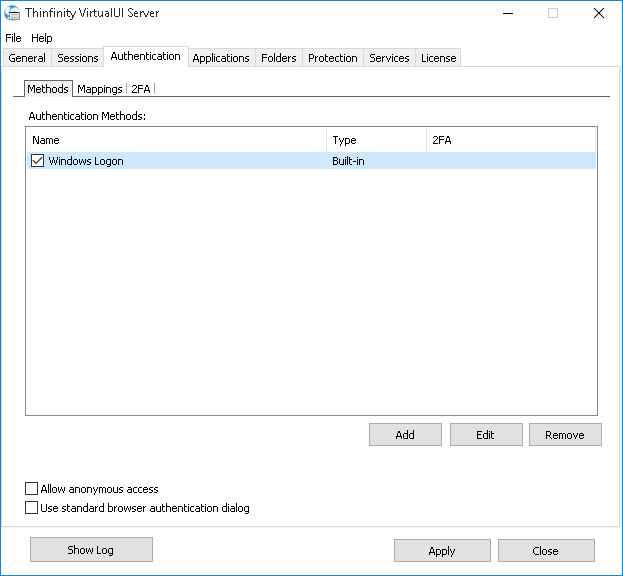The height and width of the screenshot is (576, 623).
Task: Click Edit for the authentication method
Action: point(486,435)
